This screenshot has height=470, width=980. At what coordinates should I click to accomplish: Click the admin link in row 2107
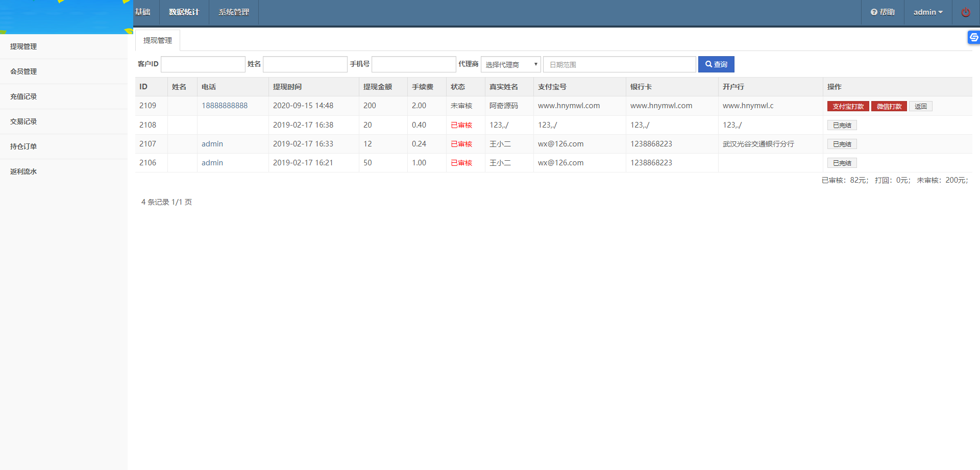coord(212,144)
